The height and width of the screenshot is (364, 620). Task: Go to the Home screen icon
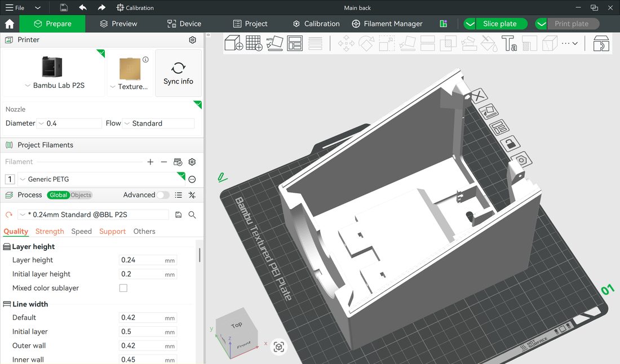tap(10, 24)
